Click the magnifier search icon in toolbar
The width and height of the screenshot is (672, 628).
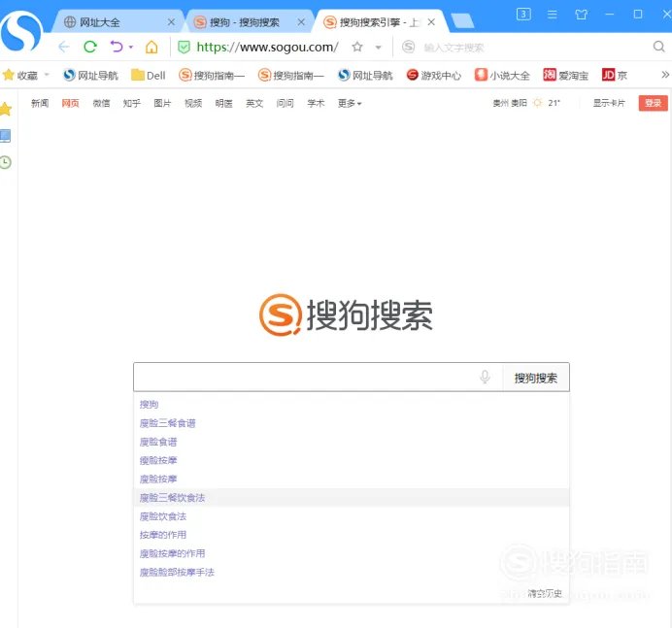659,47
